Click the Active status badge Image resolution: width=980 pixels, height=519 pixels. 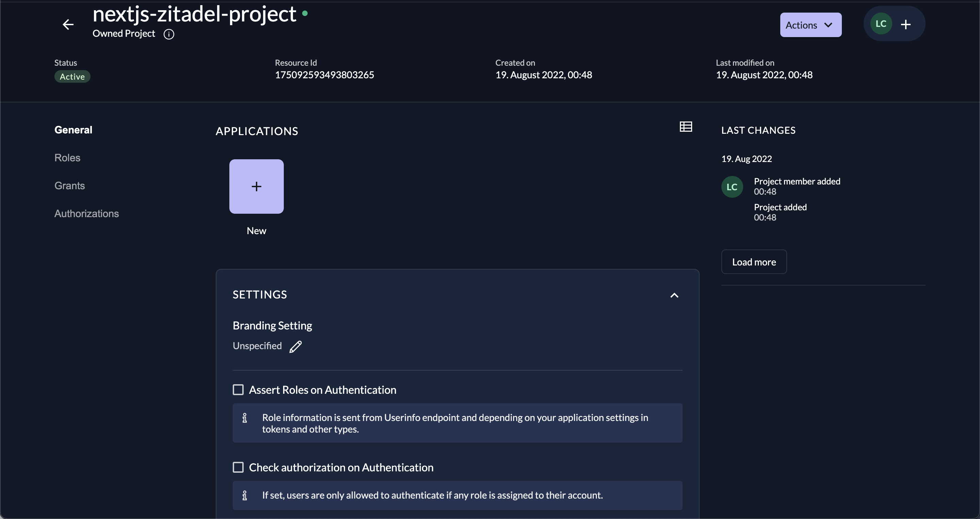coord(72,77)
